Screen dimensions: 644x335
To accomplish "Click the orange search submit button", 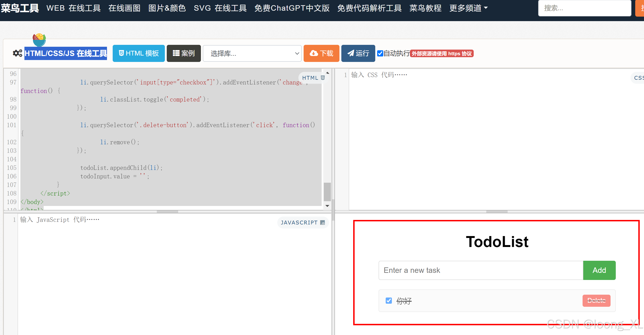I will click(639, 8).
